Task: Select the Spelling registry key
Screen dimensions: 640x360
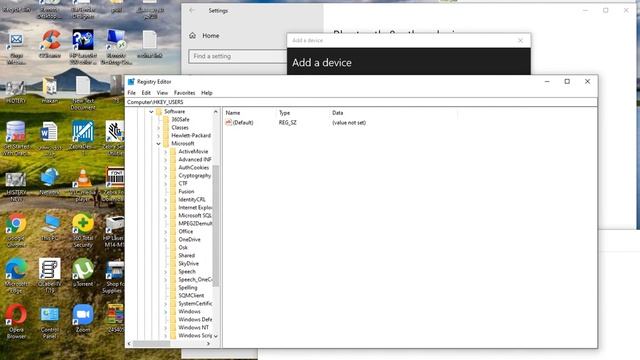Action: tap(188, 288)
